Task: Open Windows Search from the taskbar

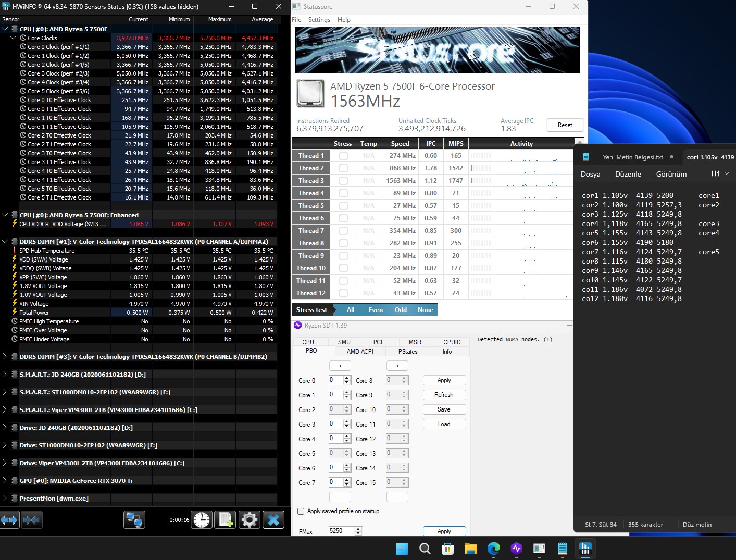Action: [425, 549]
